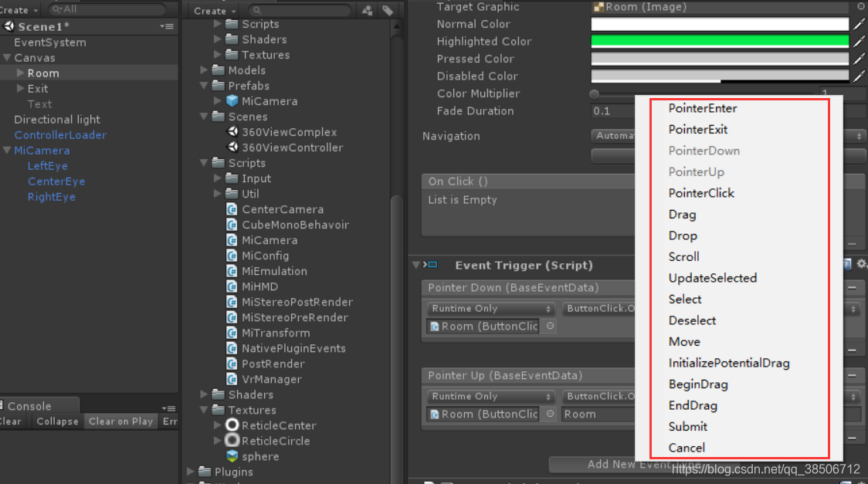868x484 pixels.
Task: Click the search-by-label tag icon
Action: [388, 11]
